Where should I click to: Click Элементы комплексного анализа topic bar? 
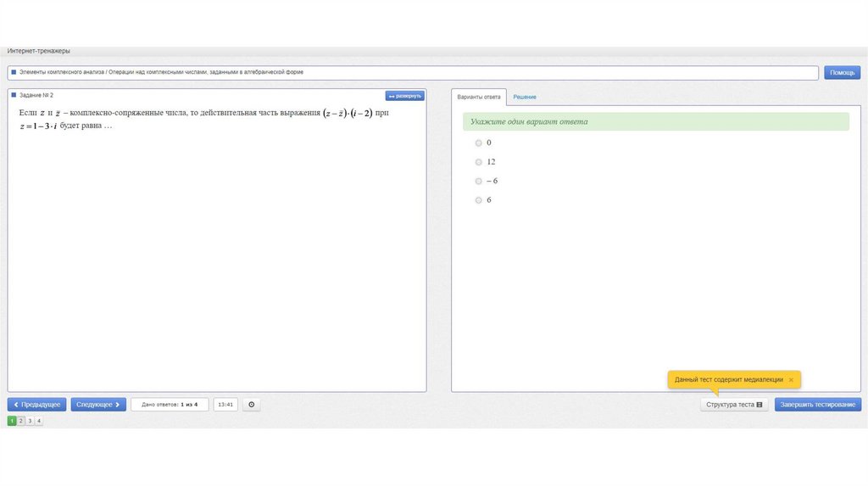(x=413, y=73)
